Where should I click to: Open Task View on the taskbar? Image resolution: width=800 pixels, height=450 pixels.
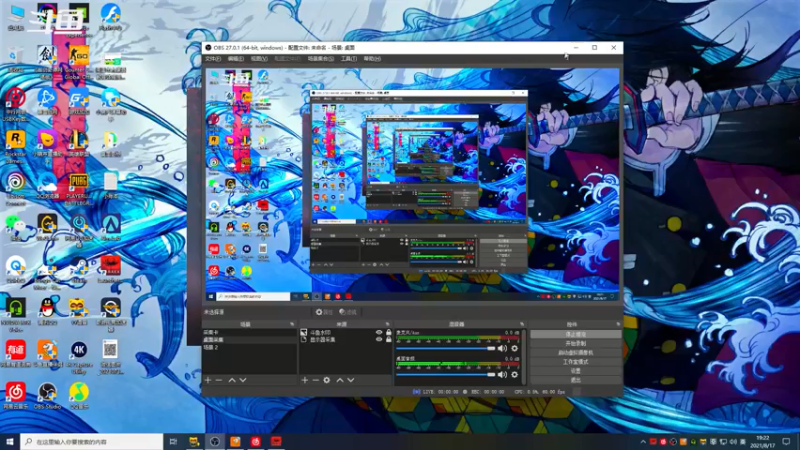coord(173,441)
